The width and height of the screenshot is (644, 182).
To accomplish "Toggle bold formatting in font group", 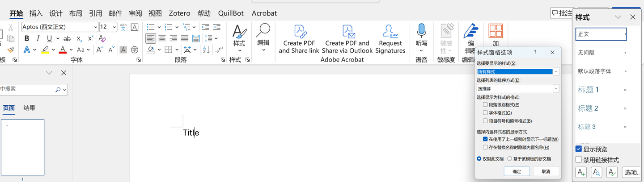I will pos(27,38).
